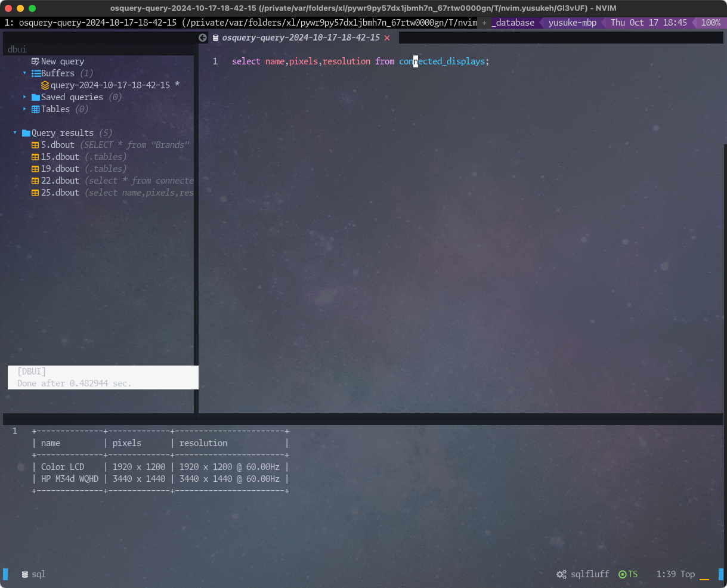Click the Saved queries folder icon
727x588 pixels.
point(36,97)
